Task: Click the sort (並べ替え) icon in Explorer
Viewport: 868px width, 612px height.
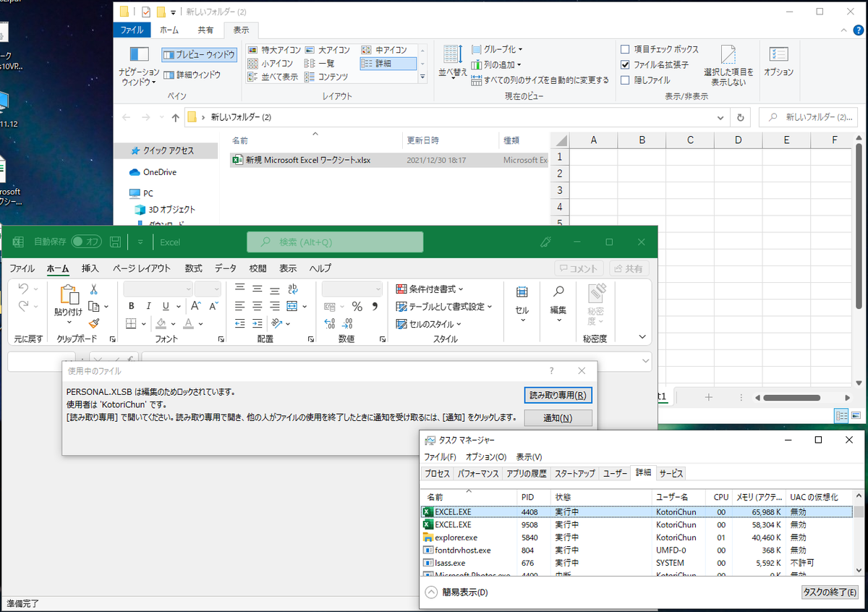Action: 453,55
